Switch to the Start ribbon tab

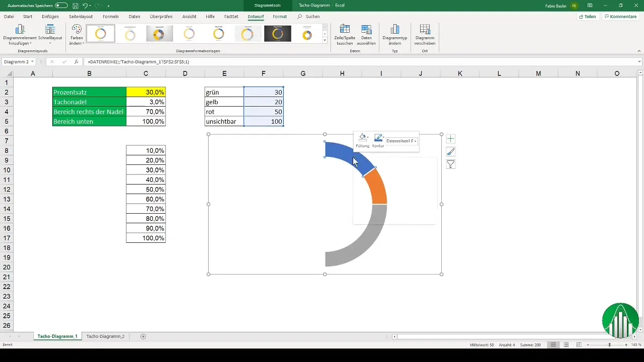pyautogui.click(x=28, y=17)
